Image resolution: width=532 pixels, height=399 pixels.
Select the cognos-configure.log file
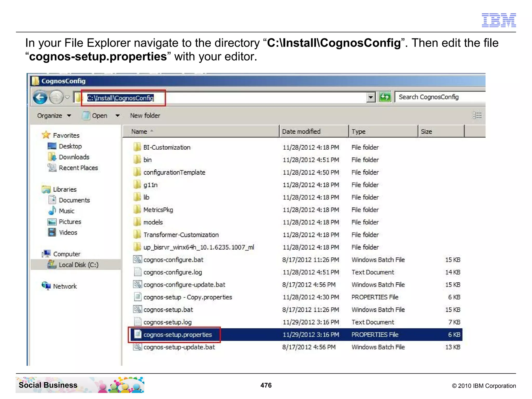pos(173,272)
